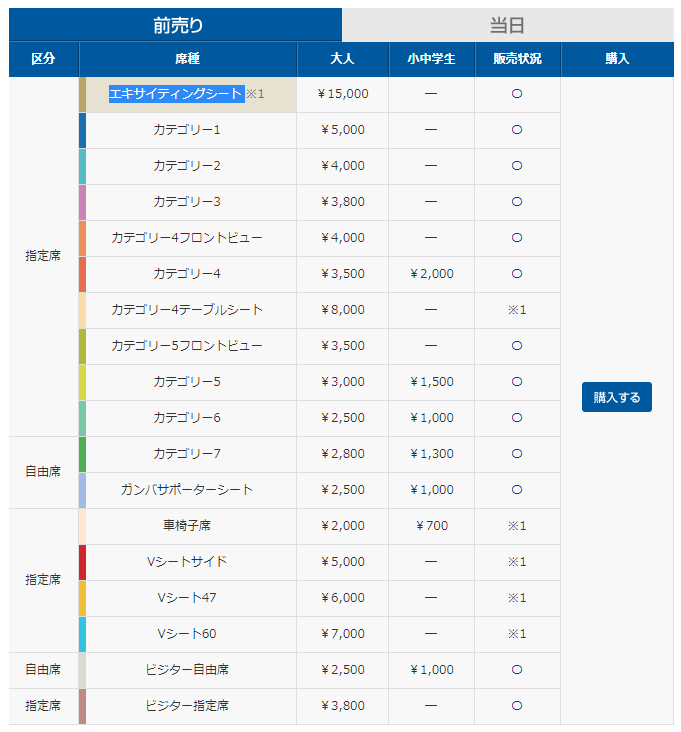
Task: Click the availability circle for カテゴリー3
Action: point(517,201)
